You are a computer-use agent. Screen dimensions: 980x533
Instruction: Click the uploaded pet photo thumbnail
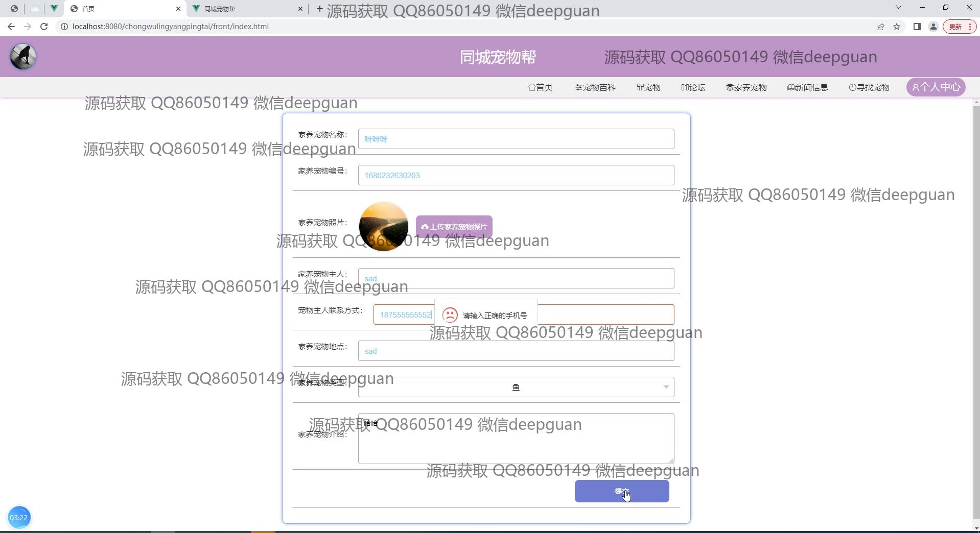click(x=383, y=226)
